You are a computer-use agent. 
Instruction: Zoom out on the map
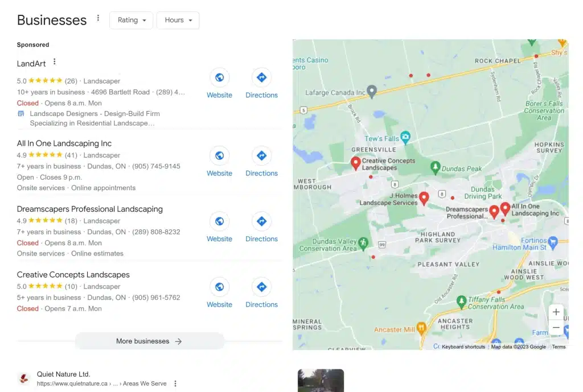[556, 328]
